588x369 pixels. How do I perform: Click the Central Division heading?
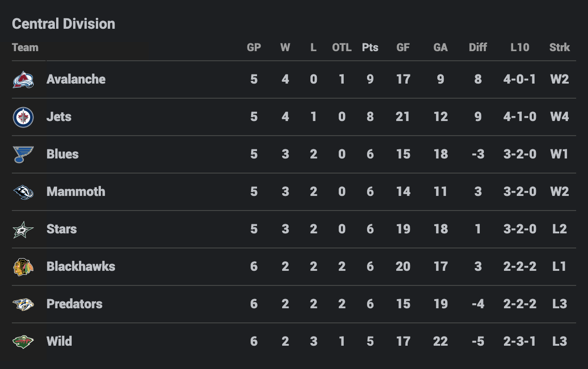[x=63, y=24]
